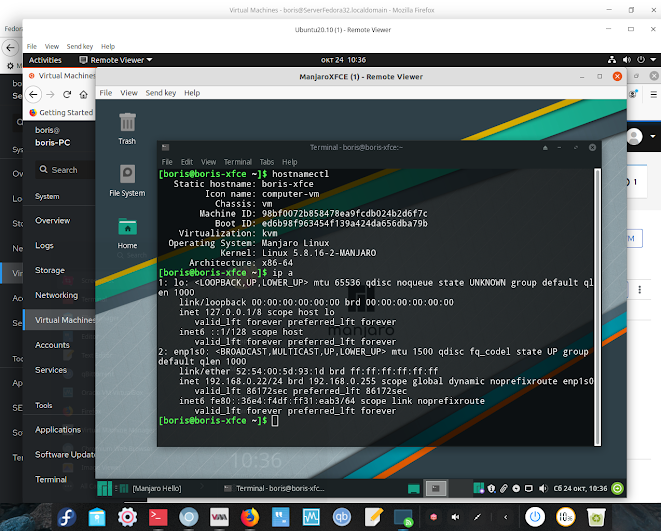Screen dimensions: 661x531
Task: Open the File System desktop icon
Action: click(x=127, y=180)
